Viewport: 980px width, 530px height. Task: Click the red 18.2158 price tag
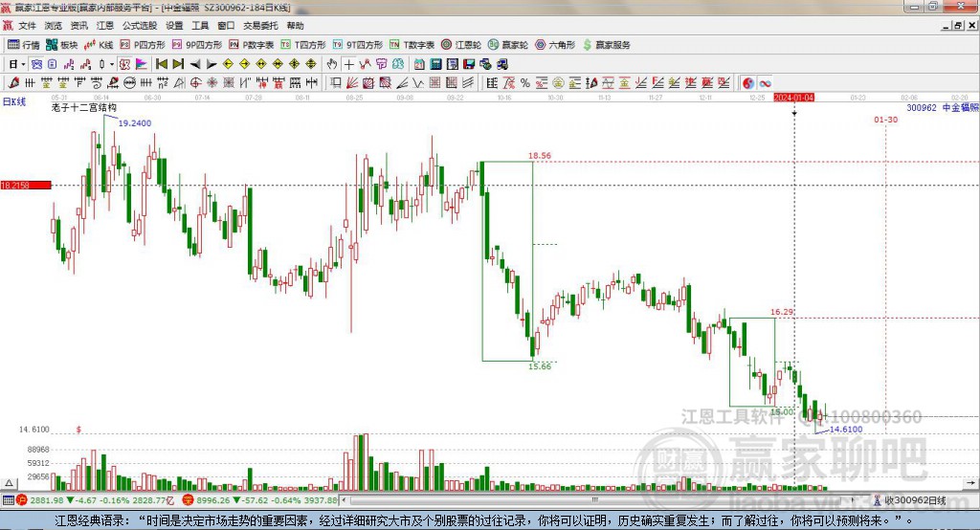coord(26,185)
